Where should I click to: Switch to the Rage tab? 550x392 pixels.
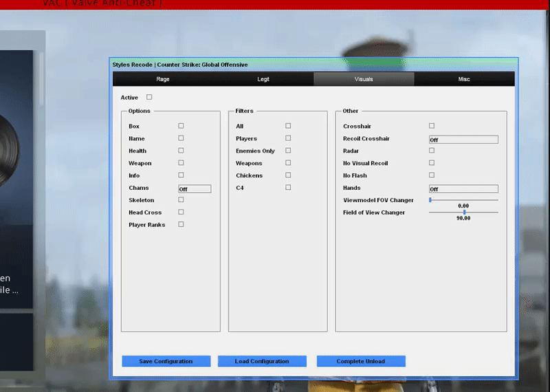(x=163, y=79)
